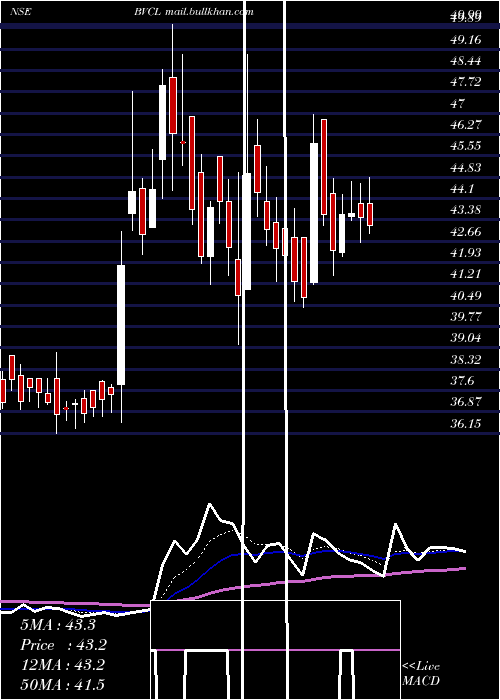
Task: Click the 36.15 price axis label
Action: (466, 423)
